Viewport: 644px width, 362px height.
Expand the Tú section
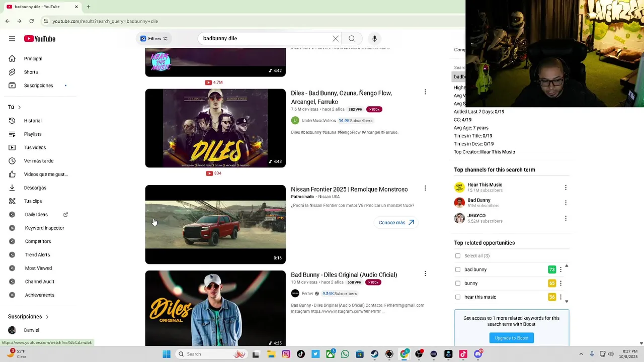(15, 107)
